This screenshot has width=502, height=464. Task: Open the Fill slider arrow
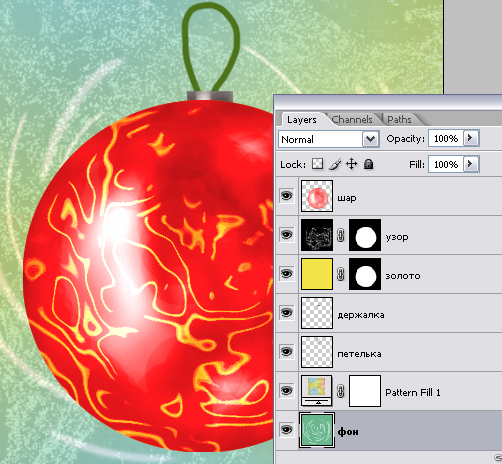pyautogui.click(x=471, y=164)
